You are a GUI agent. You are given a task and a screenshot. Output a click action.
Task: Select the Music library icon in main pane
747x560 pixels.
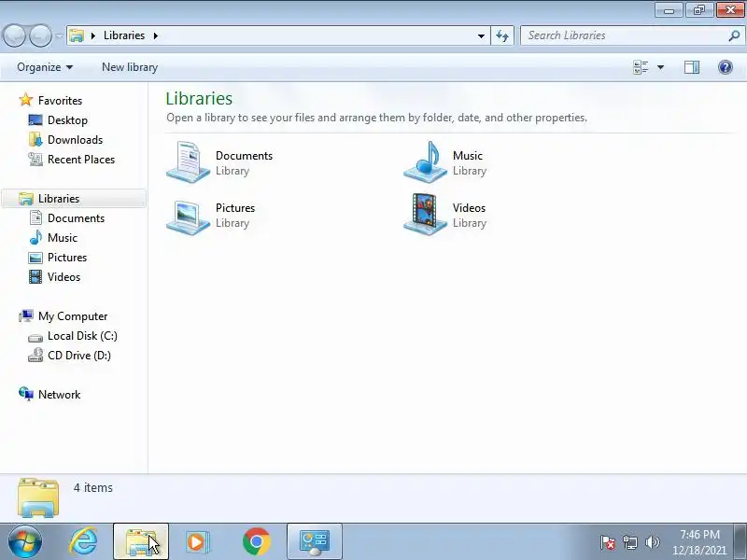point(425,162)
